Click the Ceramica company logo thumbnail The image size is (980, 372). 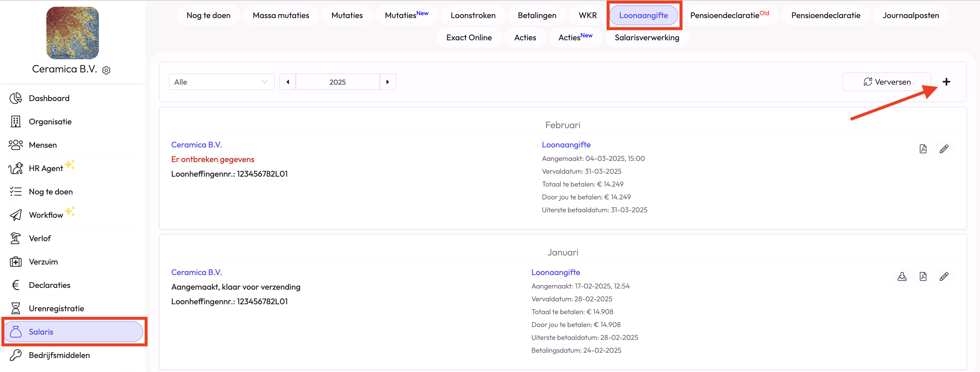point(72,33)
